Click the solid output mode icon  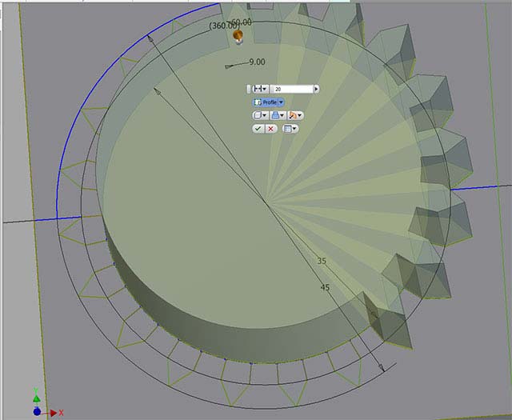258,115
